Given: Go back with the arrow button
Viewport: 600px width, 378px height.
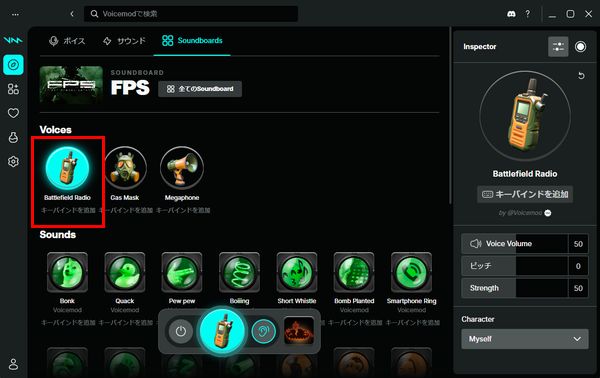Looking at the screenshot, I should [x=72, y=14].
